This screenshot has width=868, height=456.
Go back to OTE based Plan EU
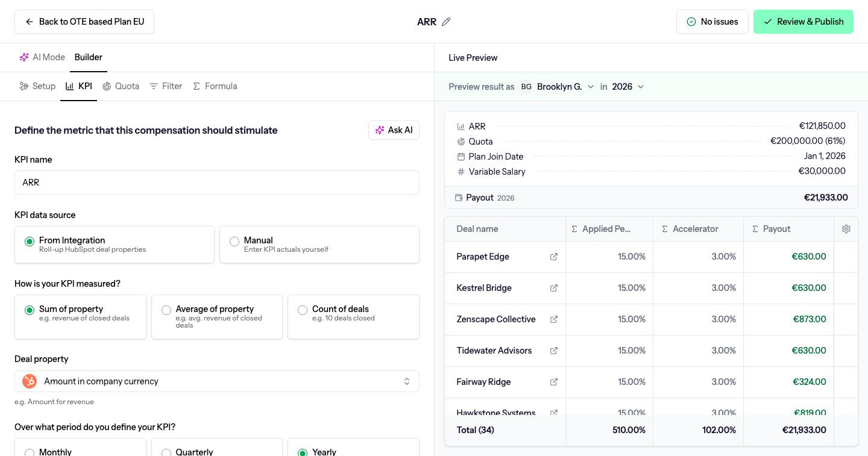click(x=84, y=22)
